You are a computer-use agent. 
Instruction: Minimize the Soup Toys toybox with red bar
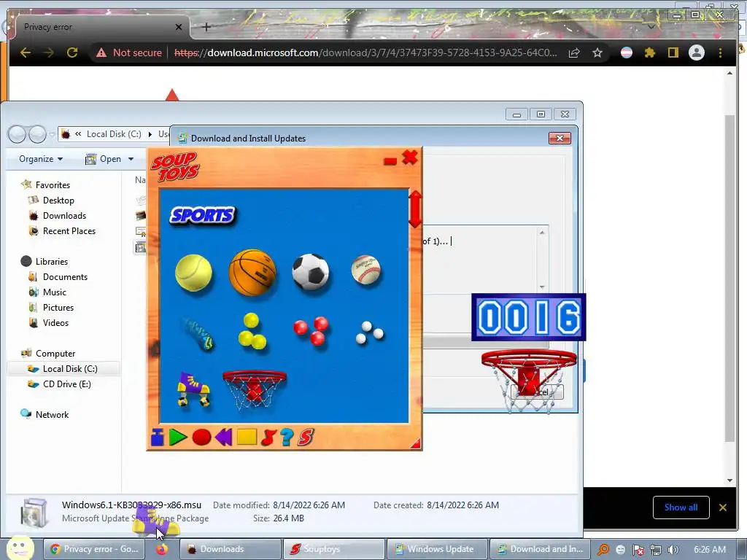click(390, 161)
